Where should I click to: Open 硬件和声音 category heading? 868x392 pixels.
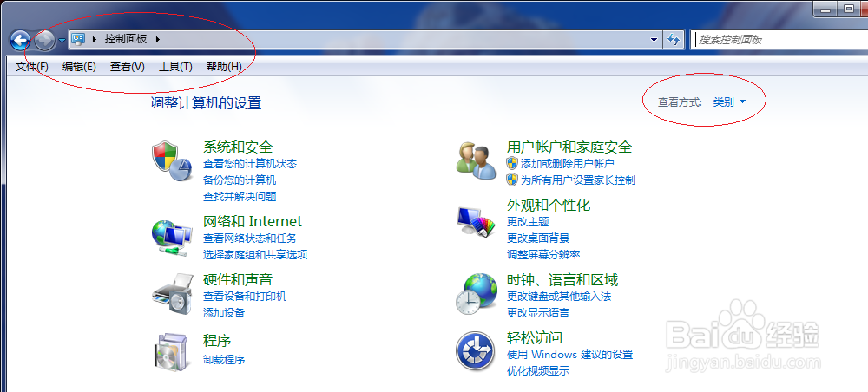pos(238,280)
